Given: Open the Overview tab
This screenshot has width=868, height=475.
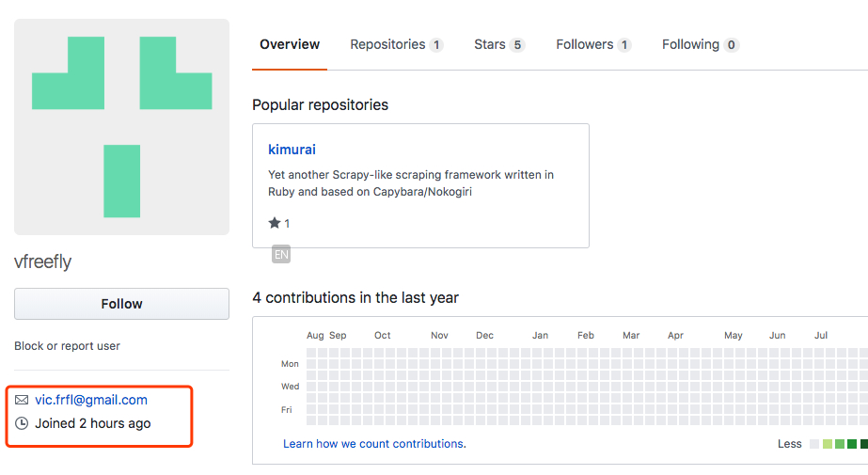Looking at the screenshot, I should (290, 44).
